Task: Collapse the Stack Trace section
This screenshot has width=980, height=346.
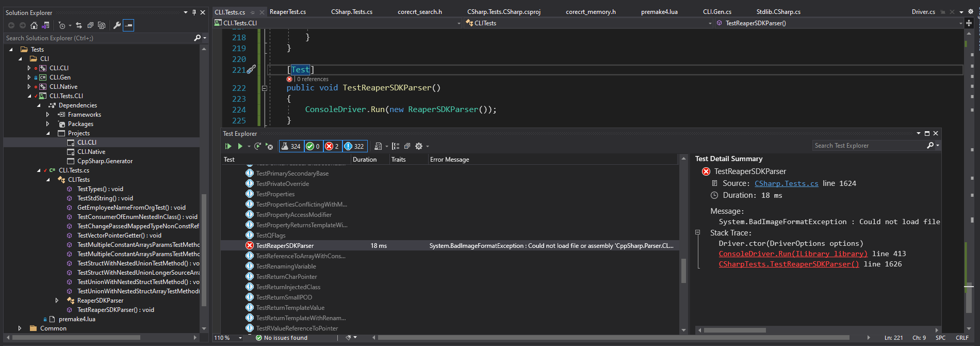Action: tap(697, 232)
